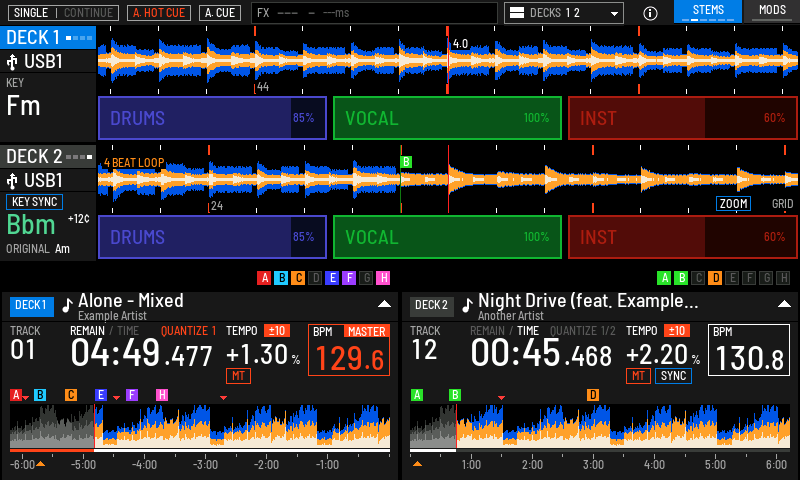
Task: Click the orange triangle cue marker under Deck 1 overview
Action: (x=40, y=464)
